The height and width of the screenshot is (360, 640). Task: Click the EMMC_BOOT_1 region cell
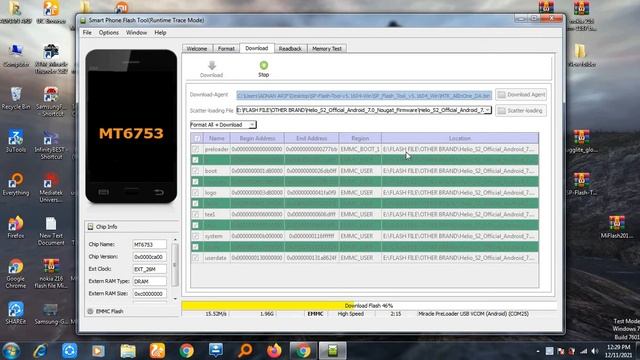(360, 149)
